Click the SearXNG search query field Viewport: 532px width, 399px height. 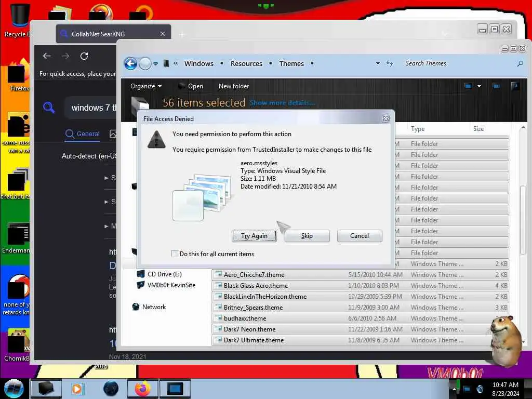point(91,108)
